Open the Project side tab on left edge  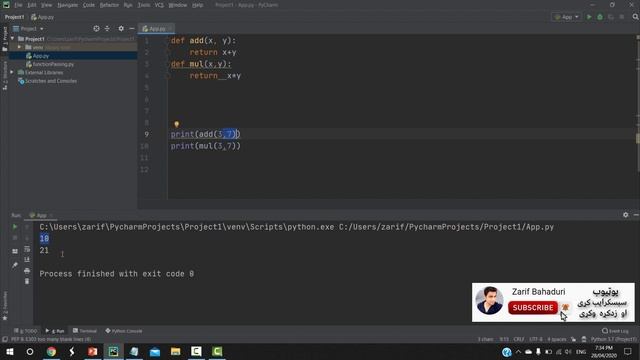(4, 40)
